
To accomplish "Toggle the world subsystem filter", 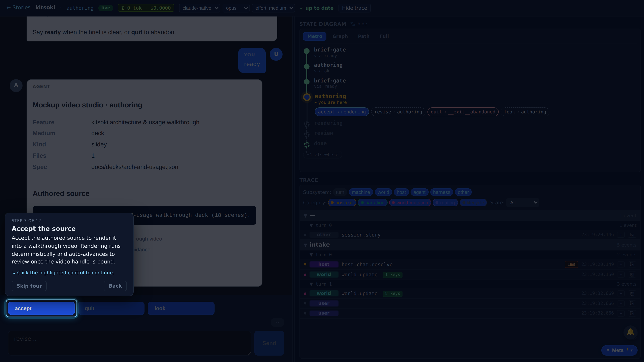I will click(x=383, y=192).
